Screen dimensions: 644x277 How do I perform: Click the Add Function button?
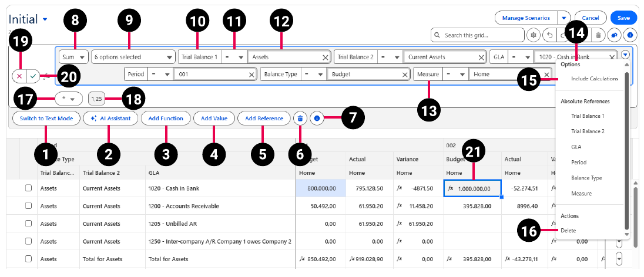tap(166, 118)
